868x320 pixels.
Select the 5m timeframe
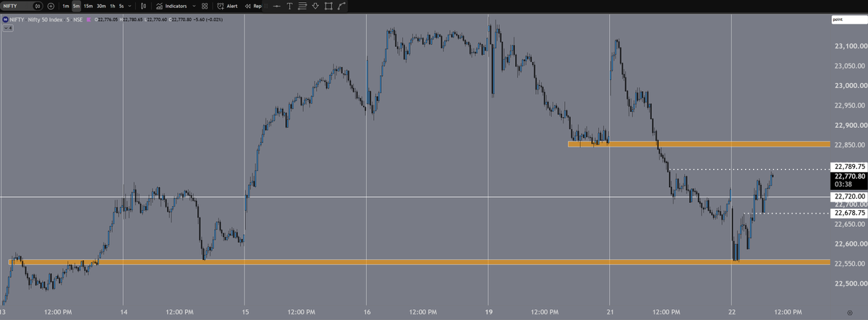[x=76, y=6]
